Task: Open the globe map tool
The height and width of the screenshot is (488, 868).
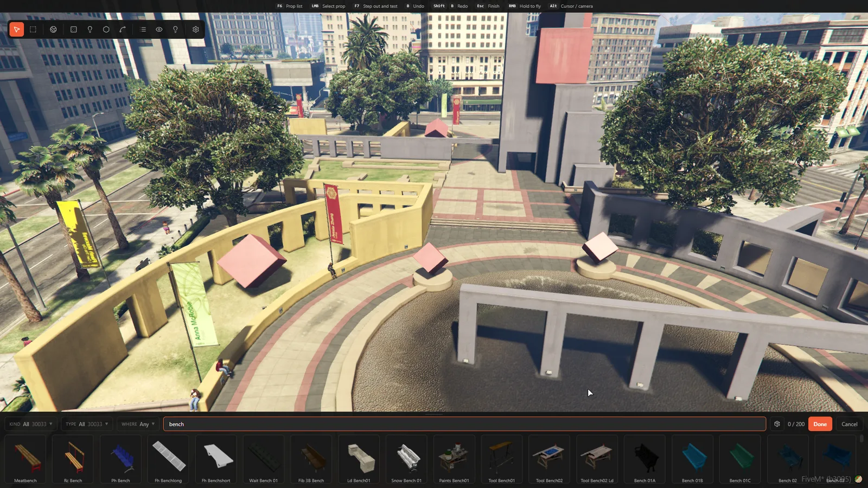Action: tap(53, 29)
